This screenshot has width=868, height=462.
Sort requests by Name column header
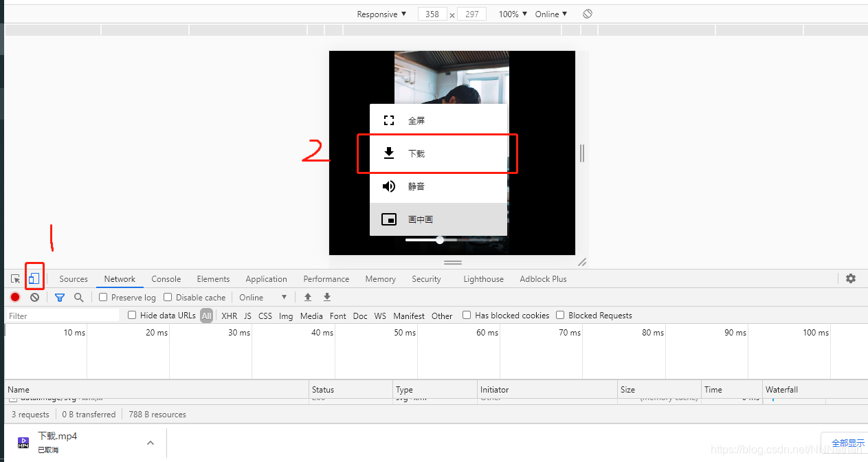coord(157,389)
